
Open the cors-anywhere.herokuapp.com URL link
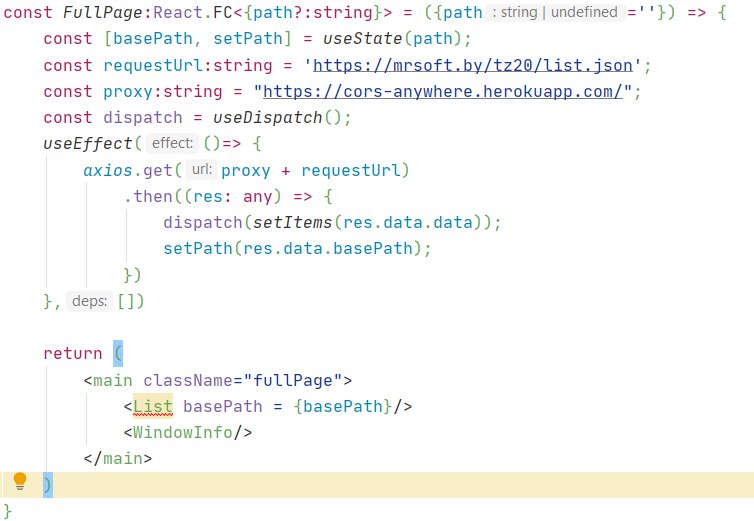[443, 91]
